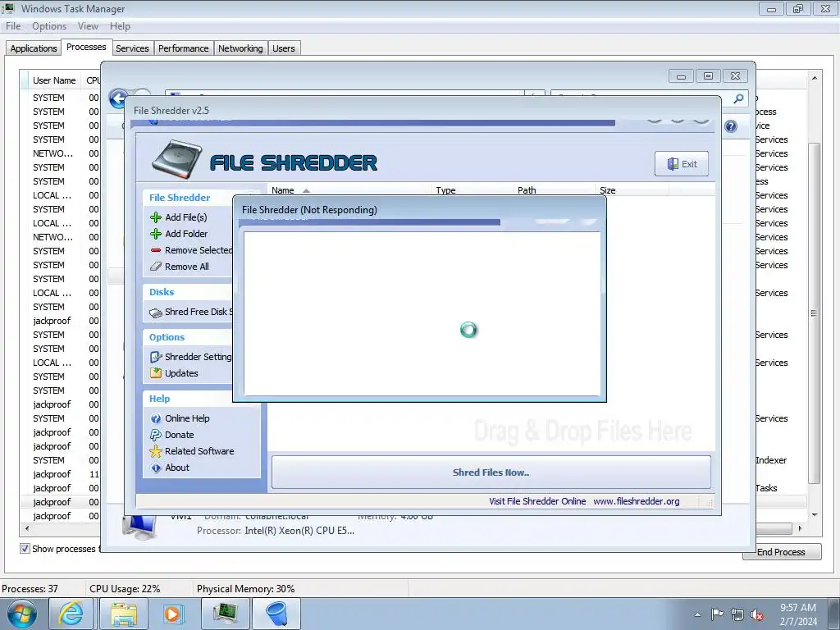Viewport: 840px width, 630px height.
Task: Click the CPU Usage: 22% status text
Action: [x=125, y=589]
